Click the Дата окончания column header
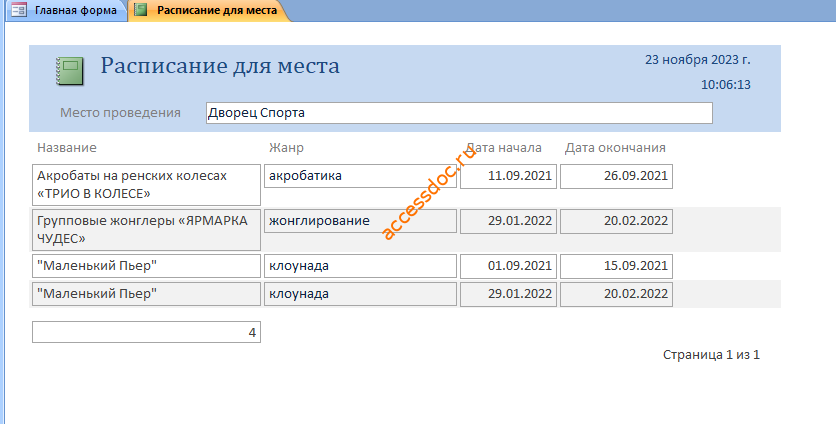836x424 pixels. pos(615,148)
